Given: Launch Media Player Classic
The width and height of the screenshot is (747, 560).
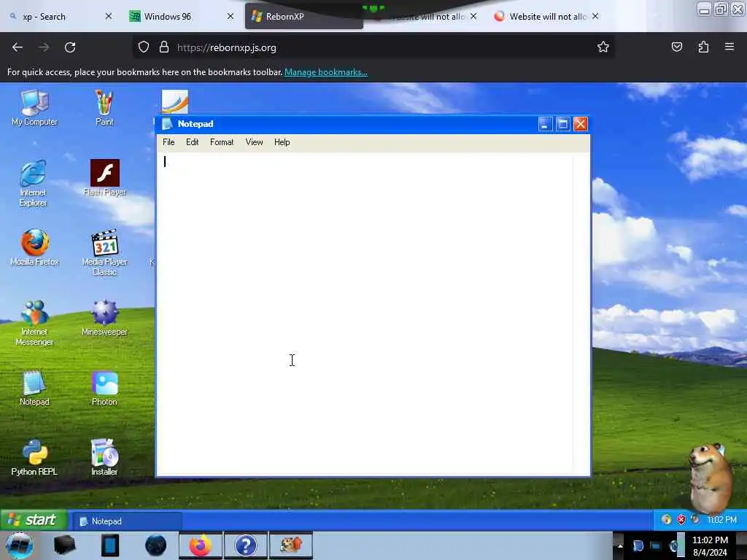Looking at the screenshot, I should pyautogui.click(x=104, y=253).
